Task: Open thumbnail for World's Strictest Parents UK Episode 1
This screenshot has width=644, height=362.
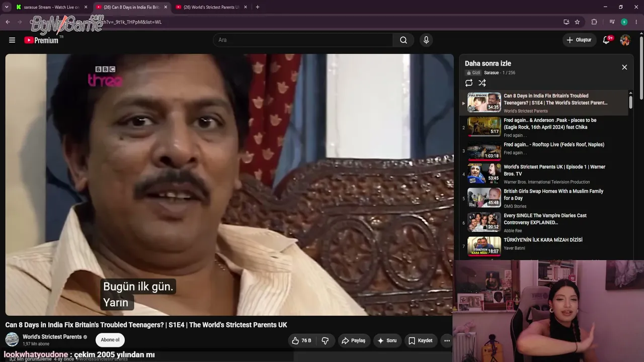Action: 484,173
